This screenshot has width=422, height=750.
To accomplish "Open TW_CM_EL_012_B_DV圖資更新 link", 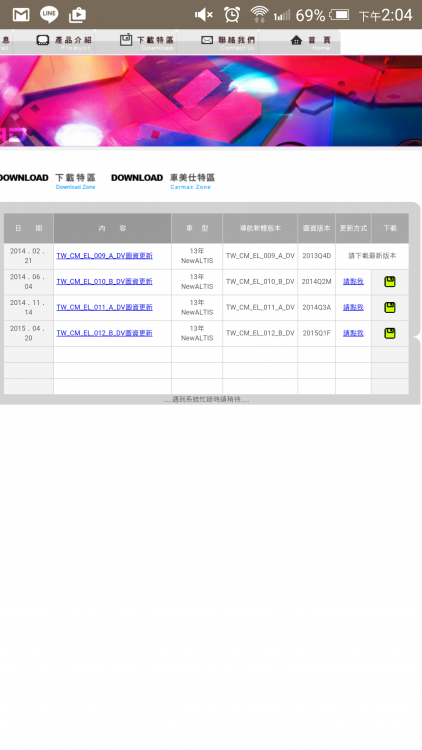I will pos(104,333).
